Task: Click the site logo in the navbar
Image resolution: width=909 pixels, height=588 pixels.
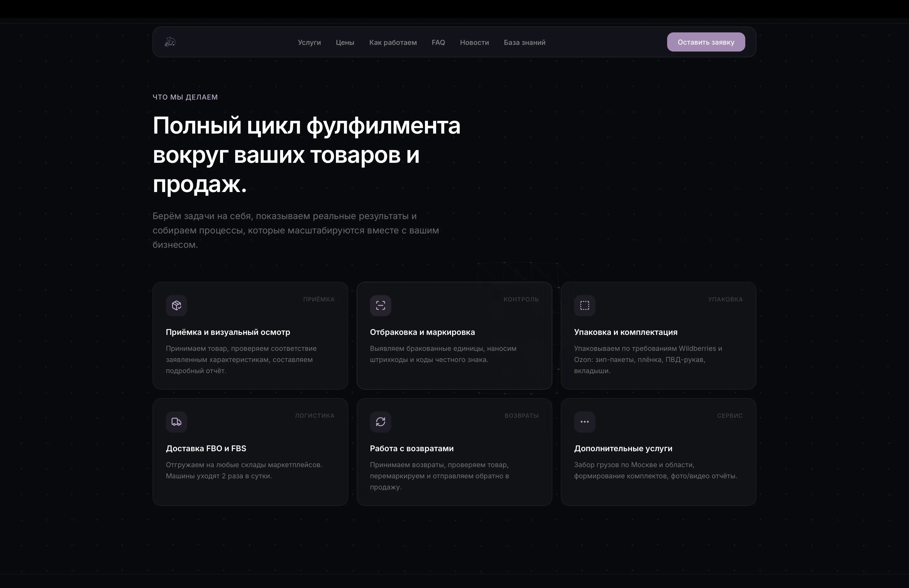Action: click(170, 42)
